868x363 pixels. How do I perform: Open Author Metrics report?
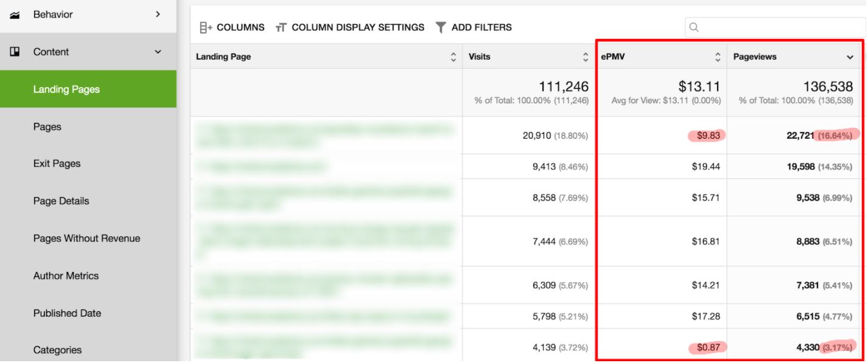click(x=66, y=275)
